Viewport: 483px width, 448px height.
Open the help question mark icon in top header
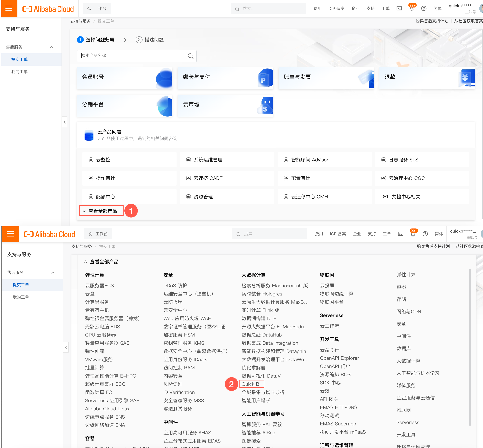click(x=424, y=9)
